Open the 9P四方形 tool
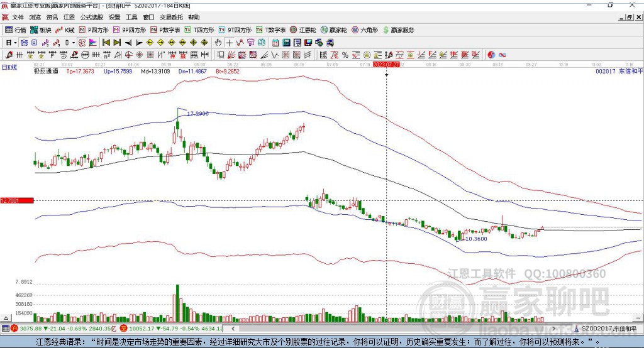The width and height of the screenshot is (644, 348). point(130,30)
